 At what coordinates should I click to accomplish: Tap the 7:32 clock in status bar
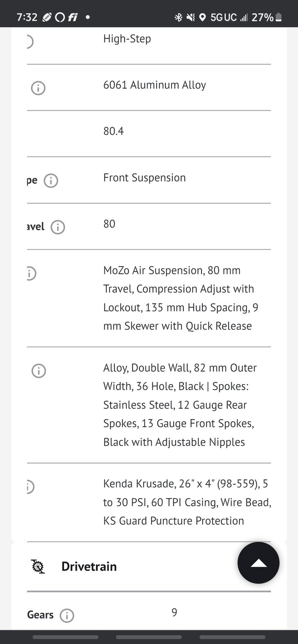(x=27, y=17)
